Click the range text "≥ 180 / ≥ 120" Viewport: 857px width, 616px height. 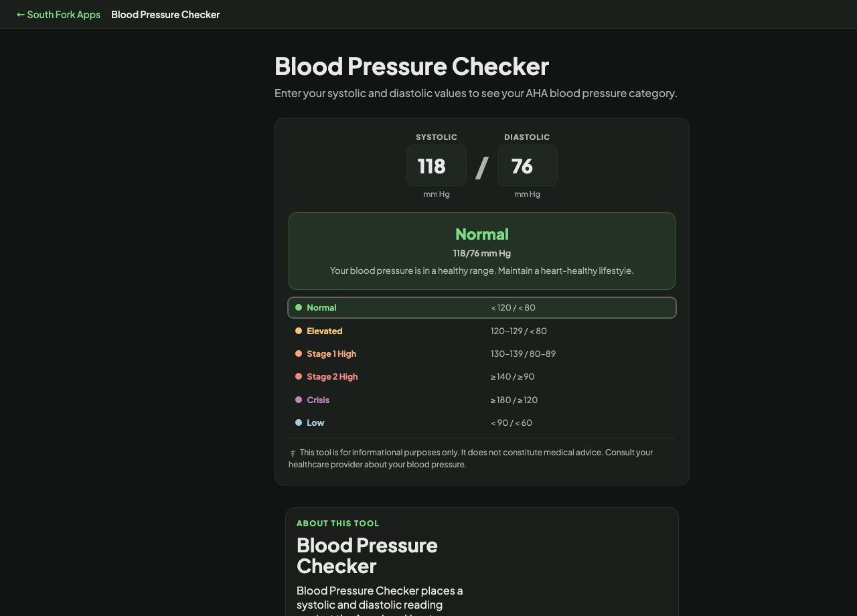pyautogui.click(x=514, y=400)
